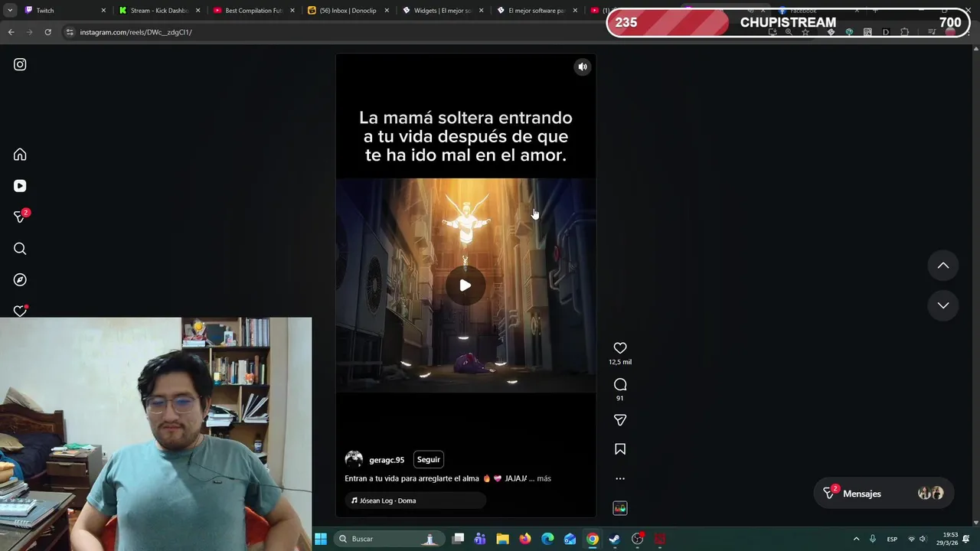Show hidden system tray icons
This screenshot has width=980, height=551.
coord(856,539)
